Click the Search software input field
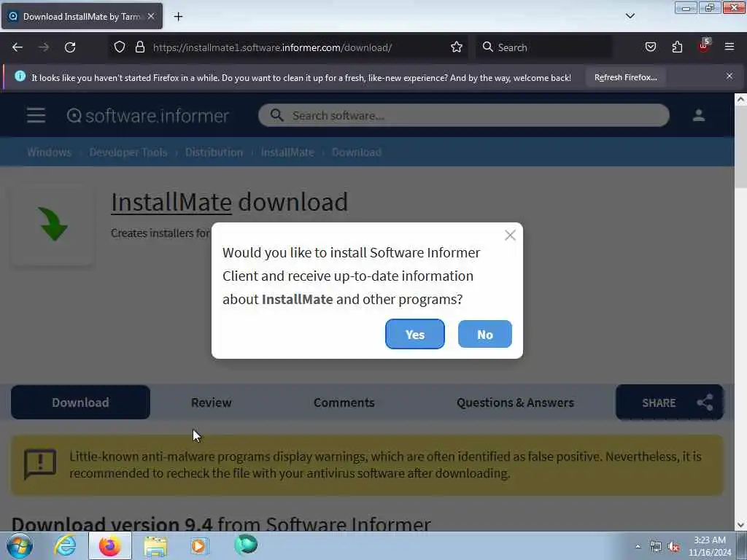Image resolution: width=747 pixels, height=560 pixels. point(463,115)
